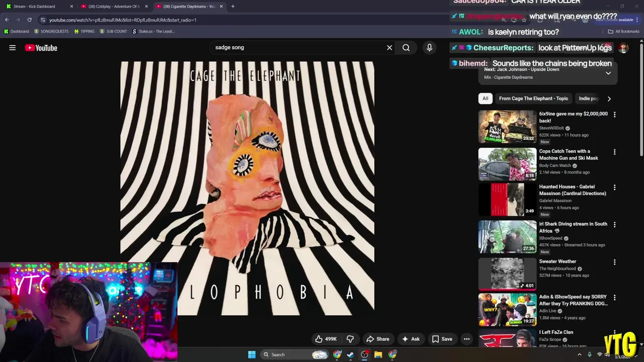Go to YouTube home via logo
Screen dimensions: 644x362
tap(41, 48)
